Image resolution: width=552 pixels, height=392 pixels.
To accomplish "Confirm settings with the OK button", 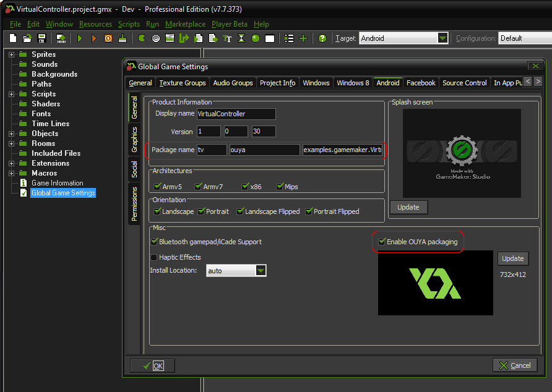I will pyautogui.click(x=152, y=365).
